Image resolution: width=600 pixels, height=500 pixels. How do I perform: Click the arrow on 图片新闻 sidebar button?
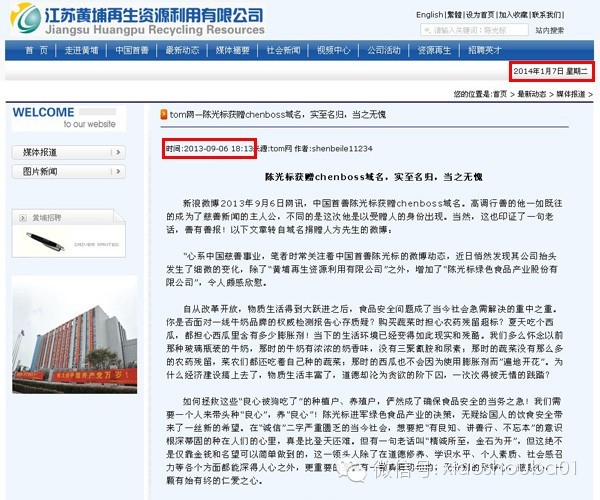tap(118, 171)
